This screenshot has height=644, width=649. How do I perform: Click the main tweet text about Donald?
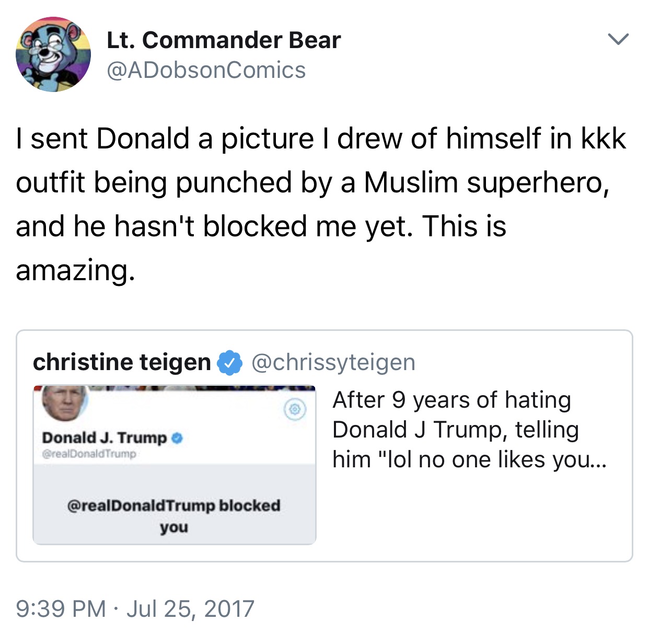[x=321, y=204]
